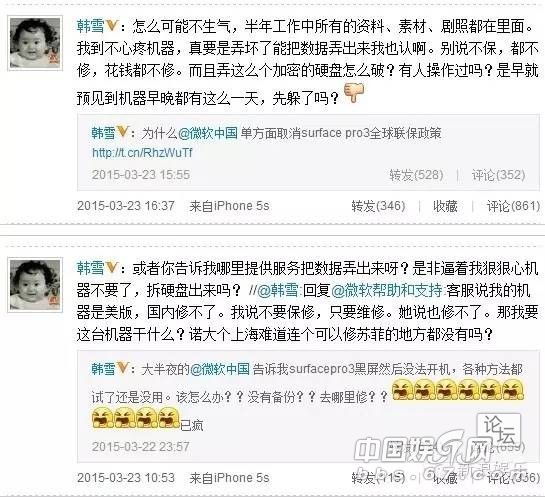Click 评论(861) under first post
This screenshot has width=545, height=497.
click(513, 206)
